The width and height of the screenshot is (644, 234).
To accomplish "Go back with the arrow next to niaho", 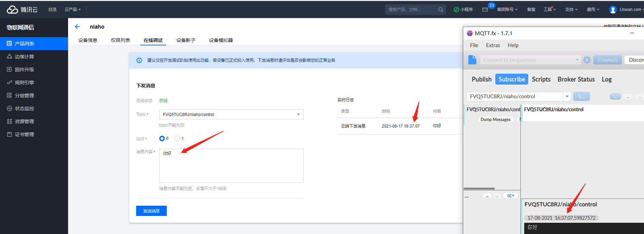I will click(77, 27).
